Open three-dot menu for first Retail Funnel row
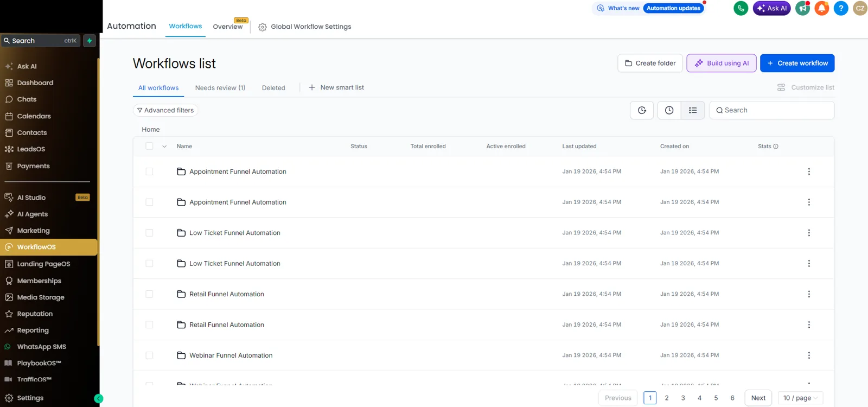Screen dimensions: 868x407 (x=809, y=294)
